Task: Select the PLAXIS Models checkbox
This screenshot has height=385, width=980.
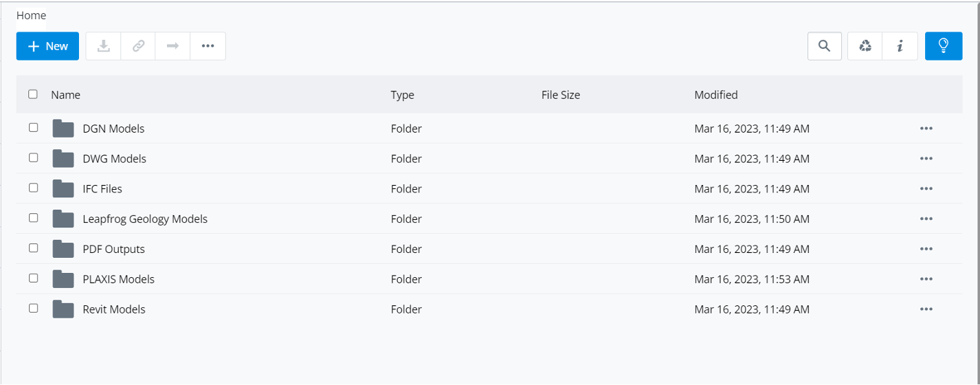Action: pos(33,278)
